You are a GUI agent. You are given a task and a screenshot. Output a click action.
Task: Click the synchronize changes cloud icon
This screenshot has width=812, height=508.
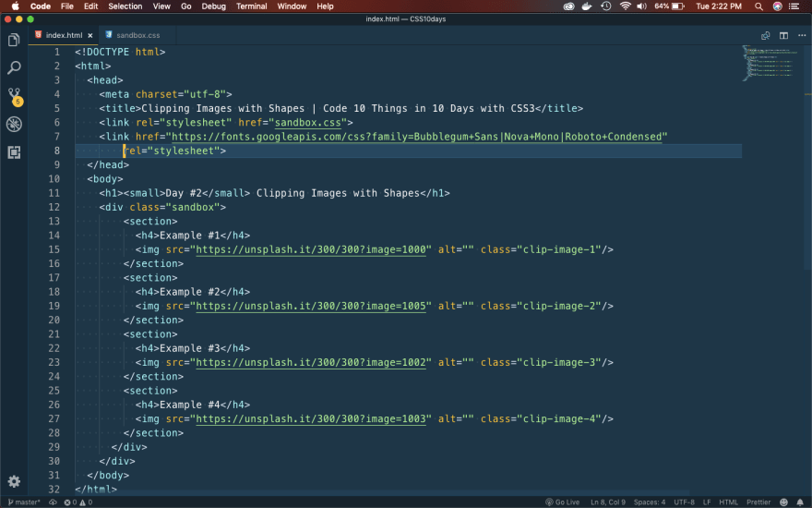[53, 502]
